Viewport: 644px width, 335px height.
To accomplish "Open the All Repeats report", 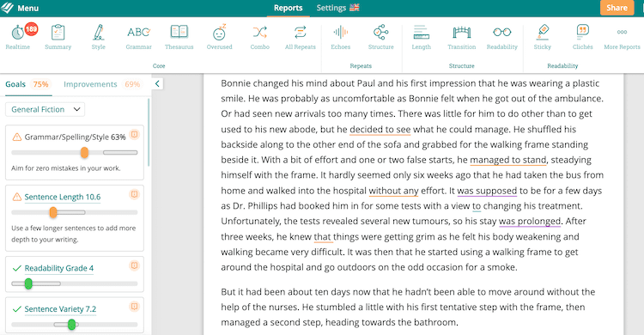I will 301,37.
